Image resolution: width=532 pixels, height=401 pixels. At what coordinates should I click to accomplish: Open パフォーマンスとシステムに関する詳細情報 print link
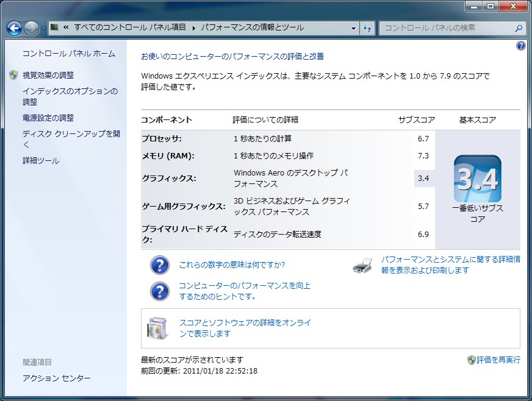pos(451,264)
